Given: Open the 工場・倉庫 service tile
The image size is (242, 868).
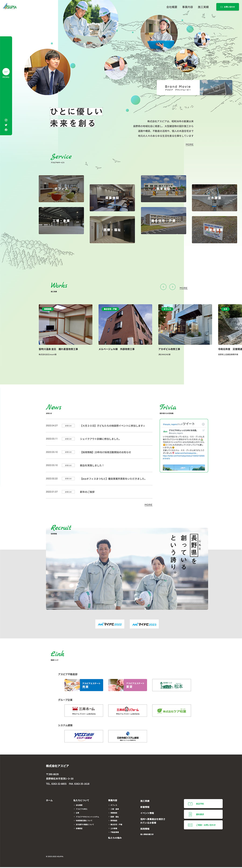Looking at the screenshot, I should 61,221.
